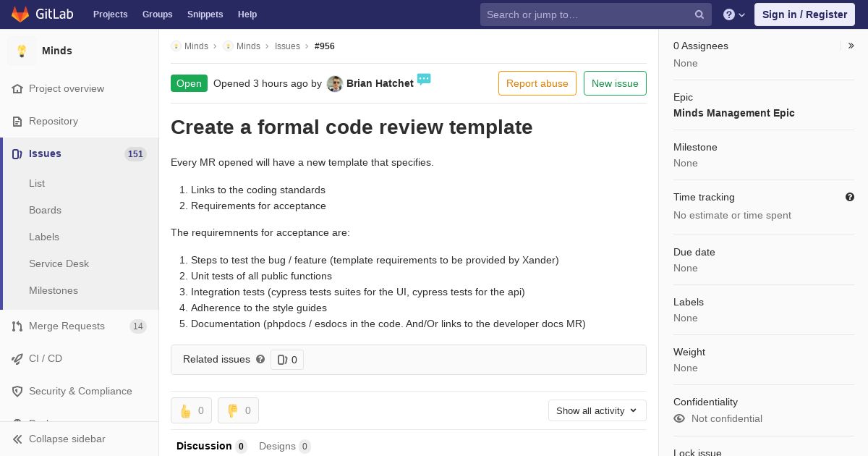Click the second Minds breadcrumb link
Screen dimensions: 868x456
(248, 46)
